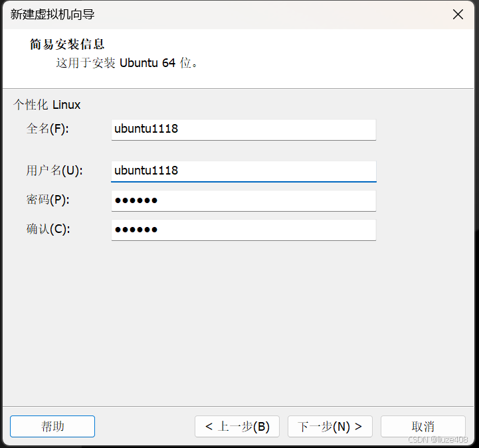Click the 个性化 Linux group label
The image size is (479, 448).
[47, 105]
